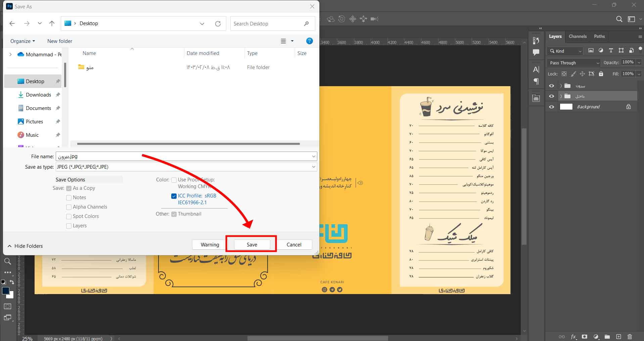644x341 pixels.
Task: Open the Save as type dropdown
Action: pos(186,167)
